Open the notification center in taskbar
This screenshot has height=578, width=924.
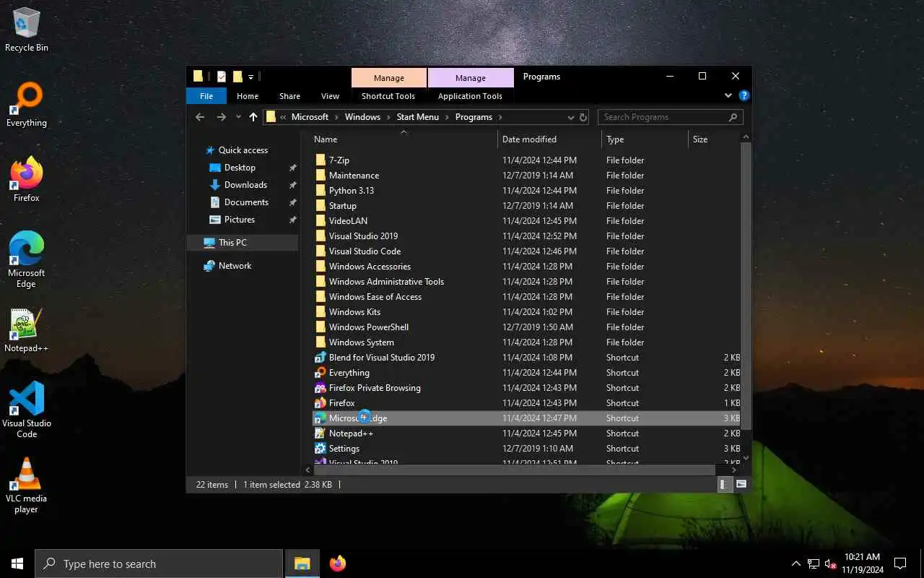pyautogui.click(x=900, y=564)
